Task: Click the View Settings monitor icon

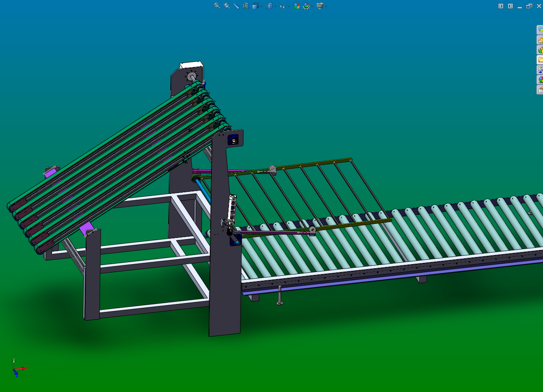Action: 320,6
